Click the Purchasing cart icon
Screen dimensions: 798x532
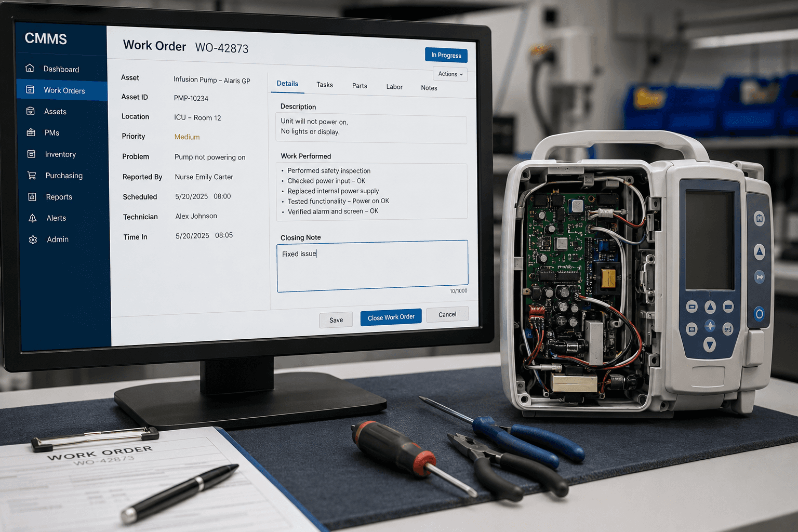click(x=32, y=176)
